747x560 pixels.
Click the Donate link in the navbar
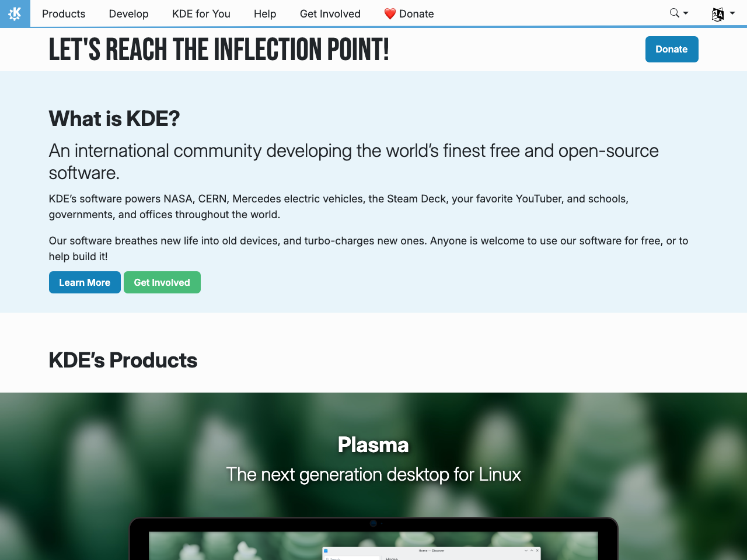(x=416, y=13)
